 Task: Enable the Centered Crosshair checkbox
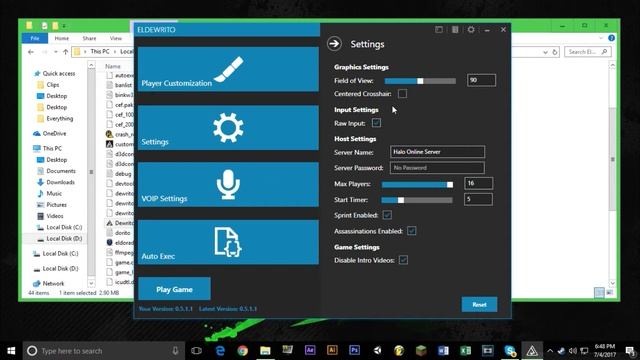402,94
